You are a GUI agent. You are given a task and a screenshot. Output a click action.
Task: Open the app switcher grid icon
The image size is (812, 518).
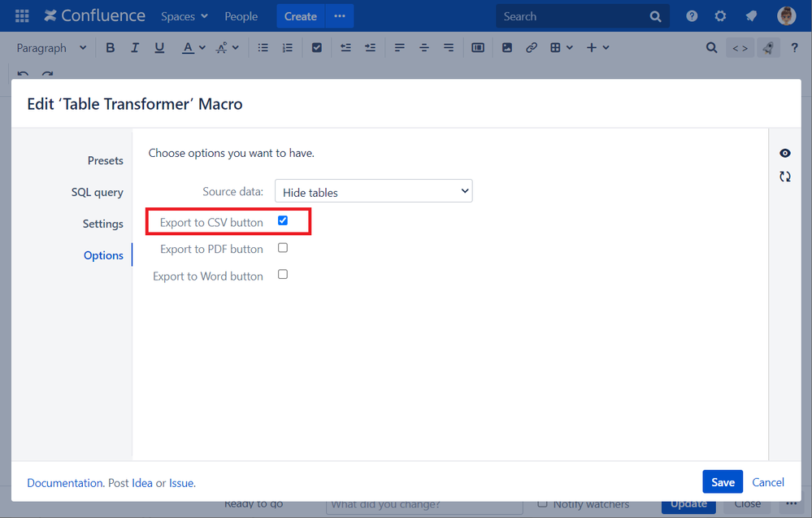22,16
